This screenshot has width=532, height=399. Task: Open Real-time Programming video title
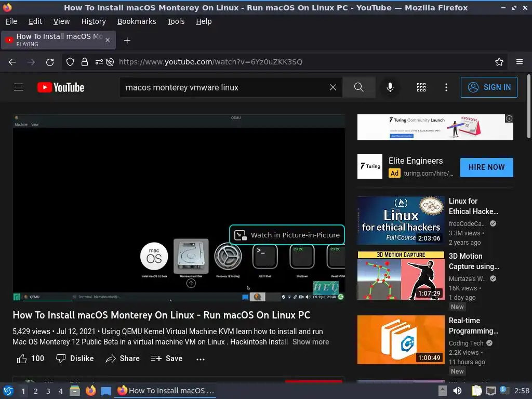coord(473,326)
